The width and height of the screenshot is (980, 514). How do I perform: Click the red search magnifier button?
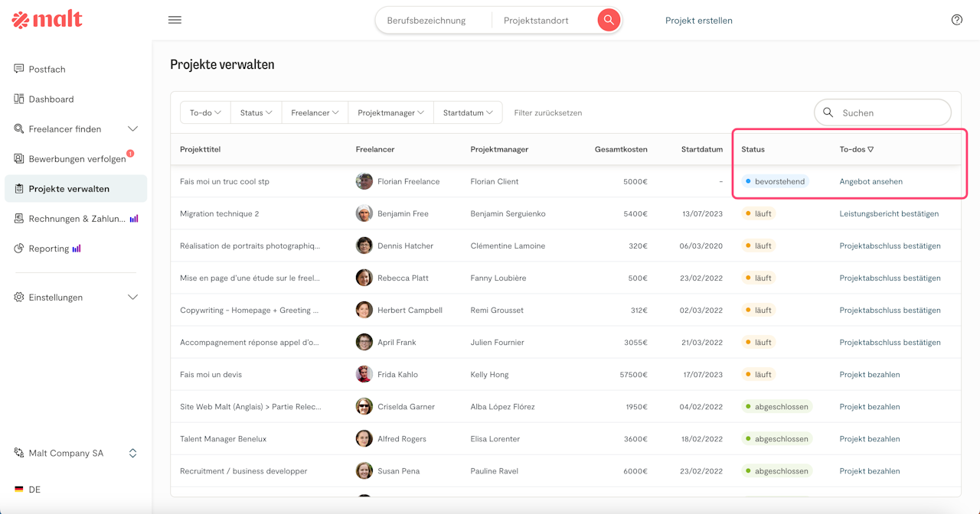(x=609, y=21)
